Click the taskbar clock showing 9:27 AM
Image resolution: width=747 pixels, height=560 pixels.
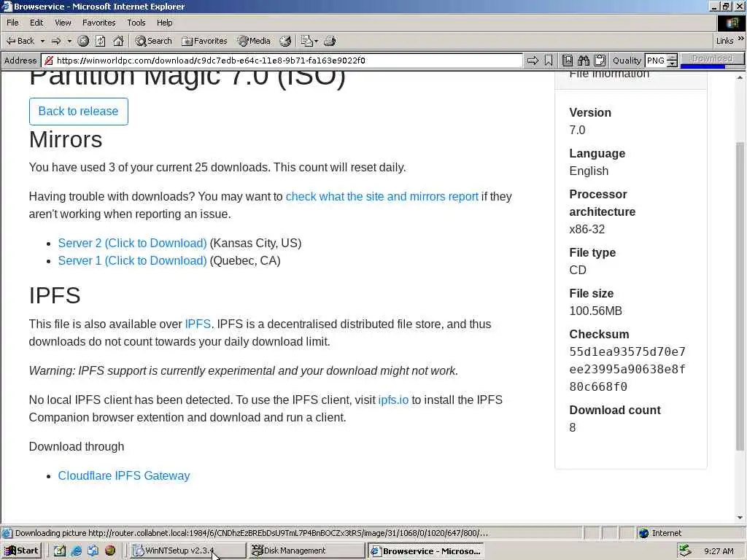coord(719,551)
